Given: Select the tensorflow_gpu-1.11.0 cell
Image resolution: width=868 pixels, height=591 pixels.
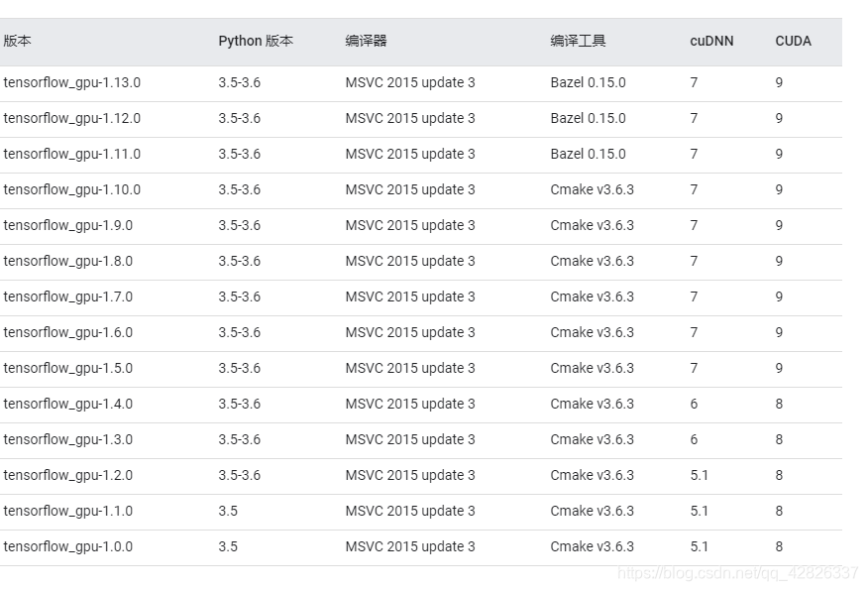Looking at the screenshot, I should pyautogui.click(x=72, y=154).
